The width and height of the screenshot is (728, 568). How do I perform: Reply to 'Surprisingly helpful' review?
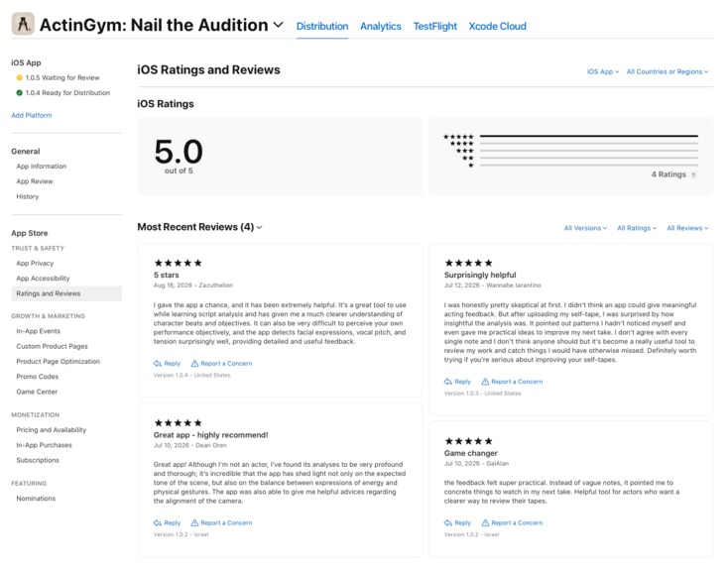pyautogui.click(x=458, y=382)
